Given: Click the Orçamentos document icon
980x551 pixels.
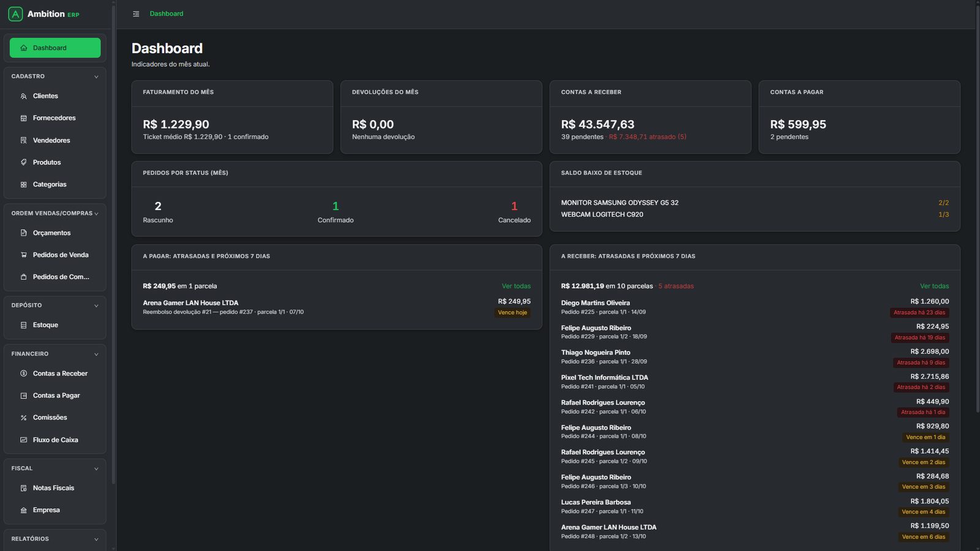Looking at the screenshot, I should click(24, 233).
